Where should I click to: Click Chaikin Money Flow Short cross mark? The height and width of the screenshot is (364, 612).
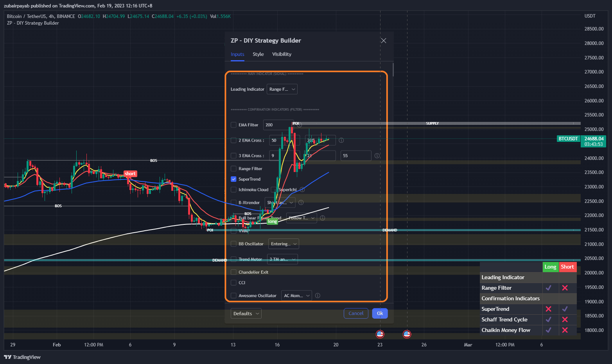pos(565,330)
